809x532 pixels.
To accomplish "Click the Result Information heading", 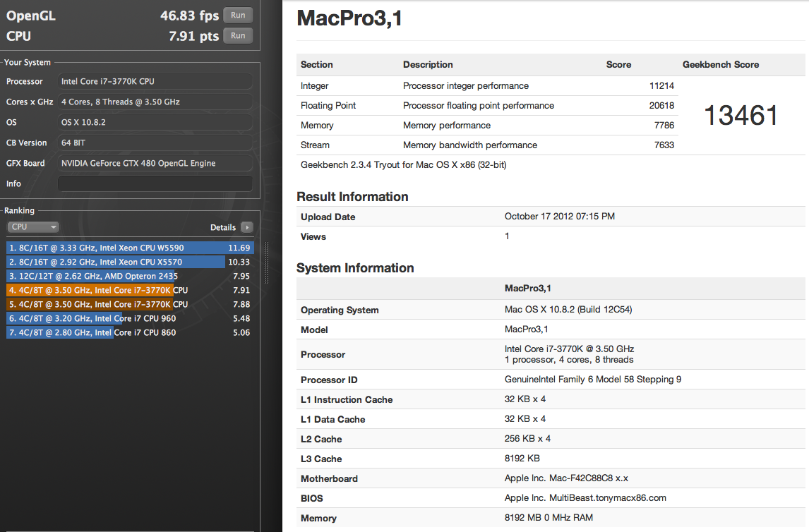I will (352, 197).
